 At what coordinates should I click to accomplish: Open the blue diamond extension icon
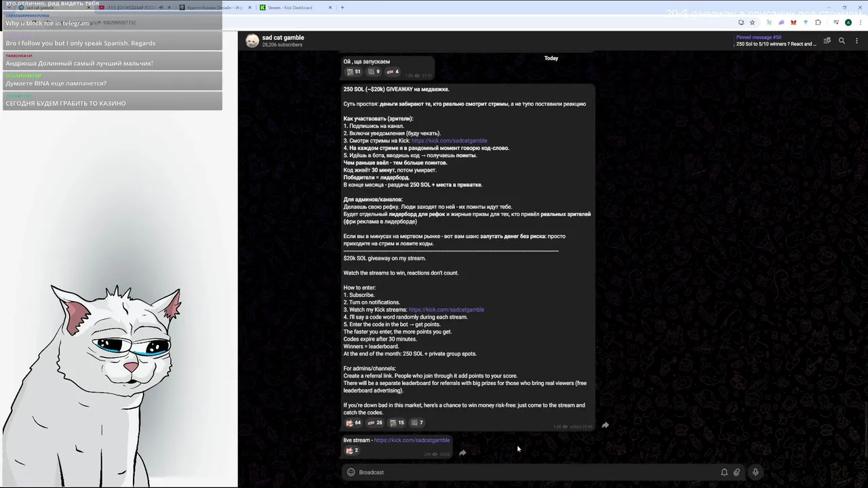coord(806,22)
